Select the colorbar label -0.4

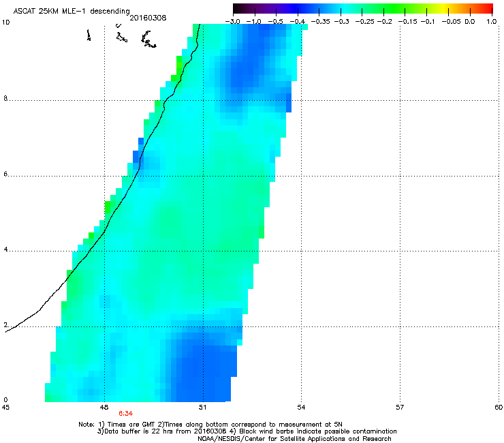pyautogui.click(x=297, y=22)
